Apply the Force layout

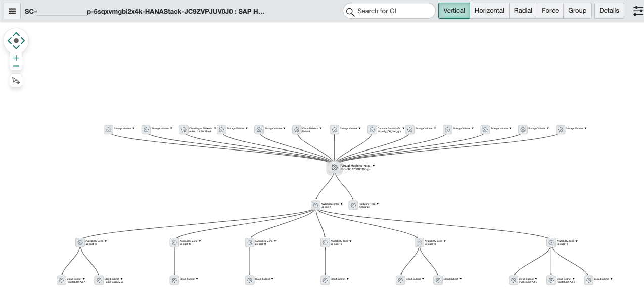550,10
